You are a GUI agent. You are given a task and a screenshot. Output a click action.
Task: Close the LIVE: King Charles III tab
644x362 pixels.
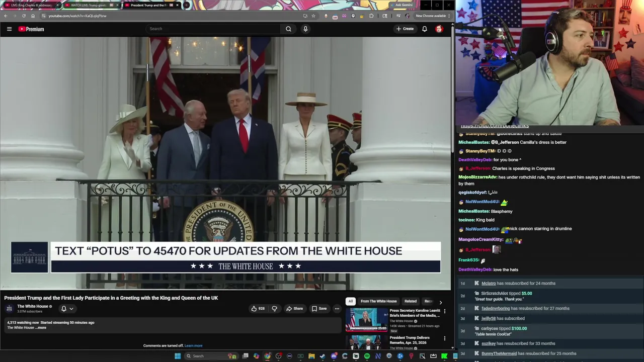pos(57,5)
